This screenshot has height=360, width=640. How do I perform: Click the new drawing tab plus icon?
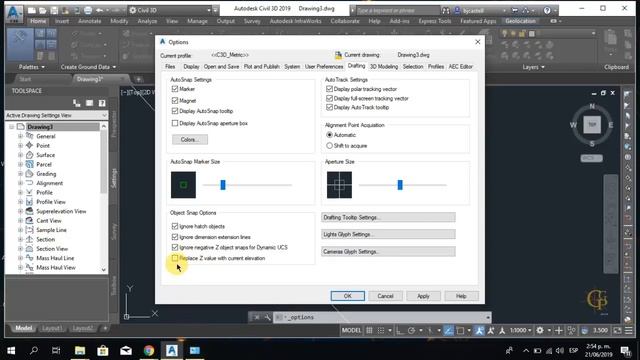coord(139,79)
